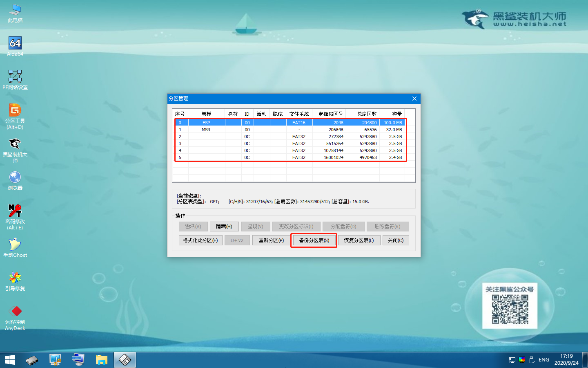Click the 备份分区表(S) backup button
The width and height of the screenshot is (588, 368).
(x=314, y=240)
